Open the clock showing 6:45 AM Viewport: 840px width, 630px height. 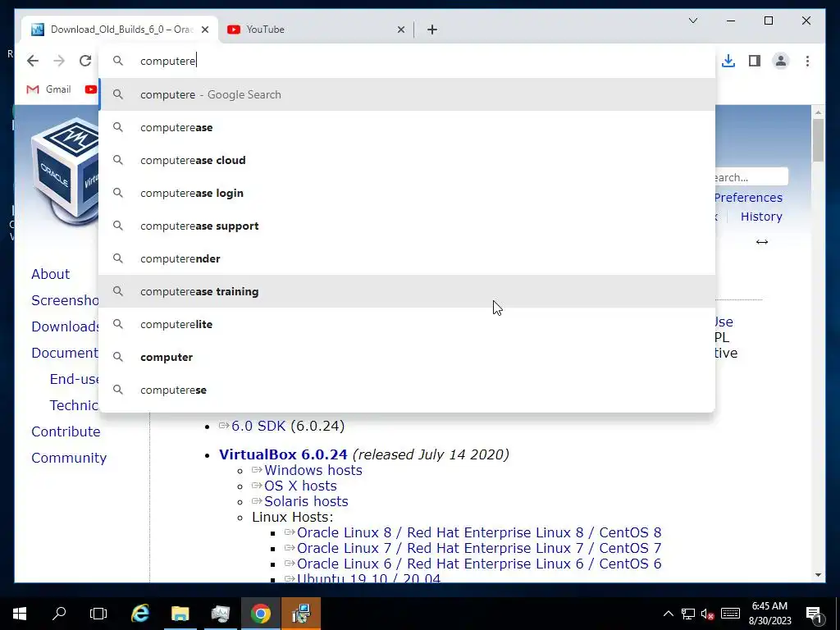click(x=769, y=614)
